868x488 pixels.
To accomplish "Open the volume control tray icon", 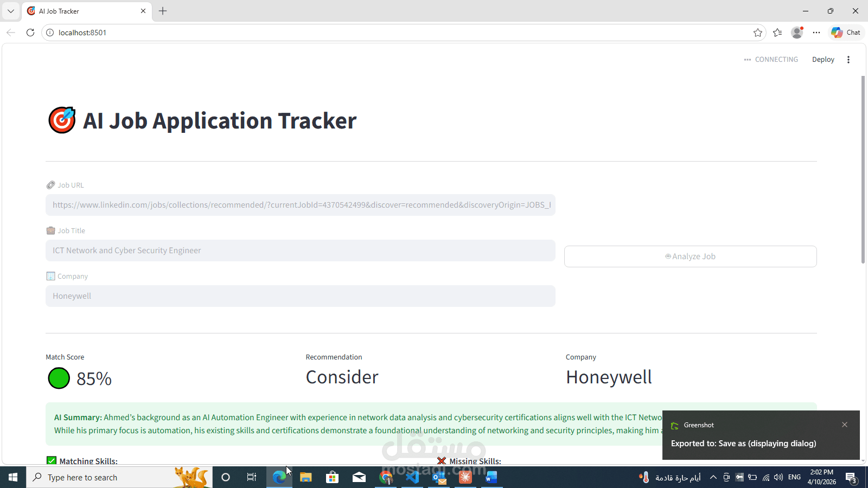I will 778,477.
